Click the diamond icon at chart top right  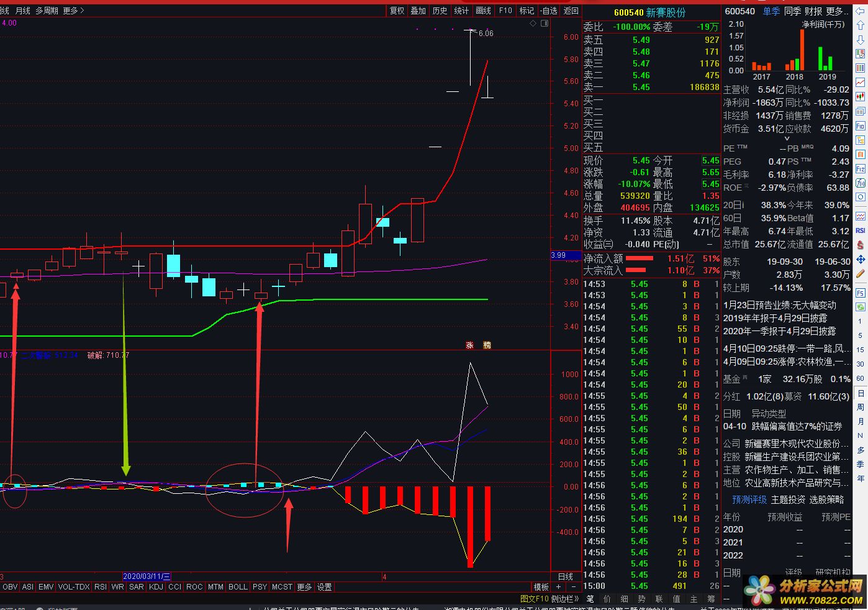pyautogui.click(x=533, y=24)
